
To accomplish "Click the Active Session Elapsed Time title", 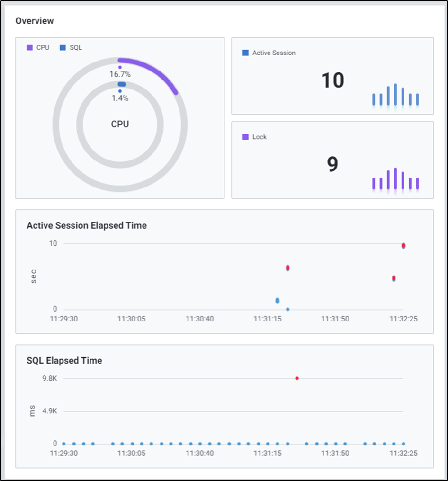I will point(87,226).
